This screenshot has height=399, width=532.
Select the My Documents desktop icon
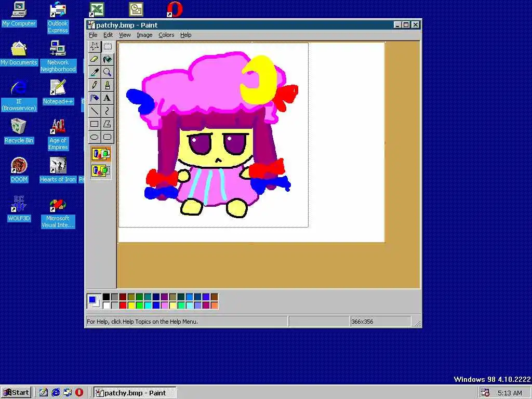(19, 54)
